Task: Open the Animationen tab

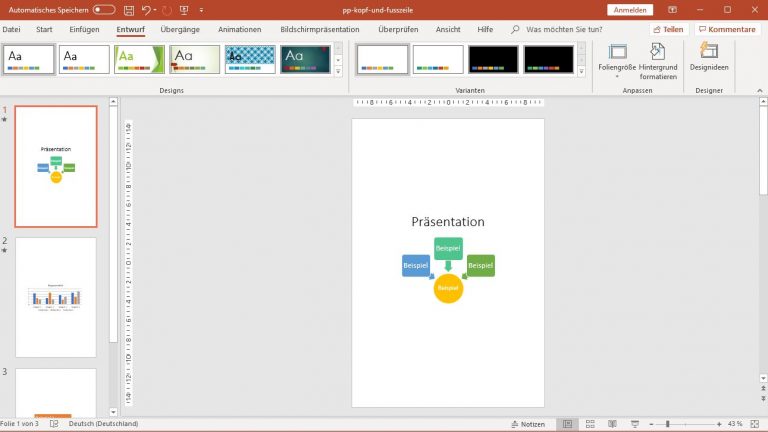Action: coord(240,29)
